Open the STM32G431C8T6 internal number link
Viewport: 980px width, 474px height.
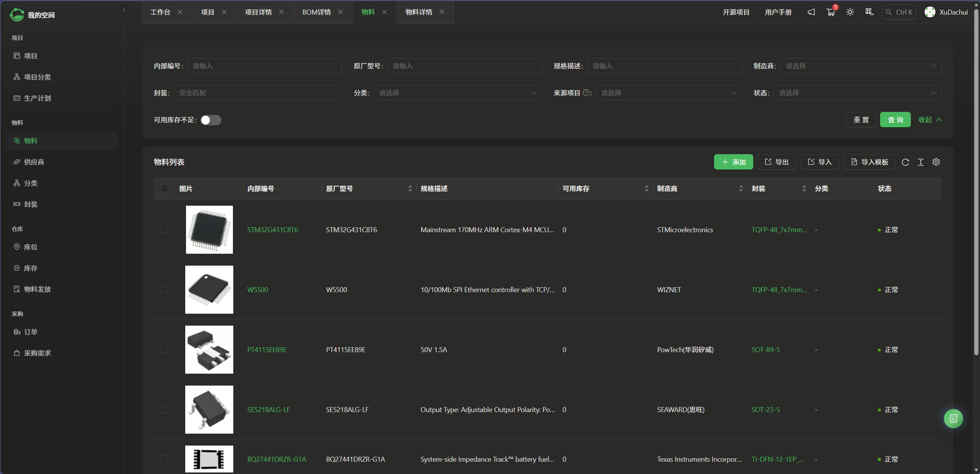[x=272, y=230]
